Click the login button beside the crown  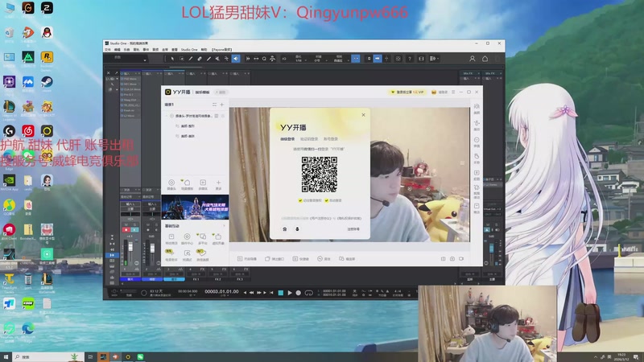tap(443, 92)
